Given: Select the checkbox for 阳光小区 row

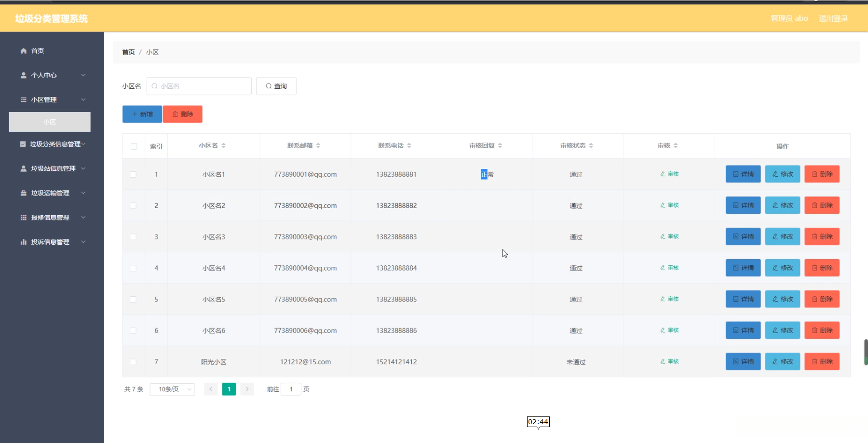Looking at the screenshot, I should [133, 362].
